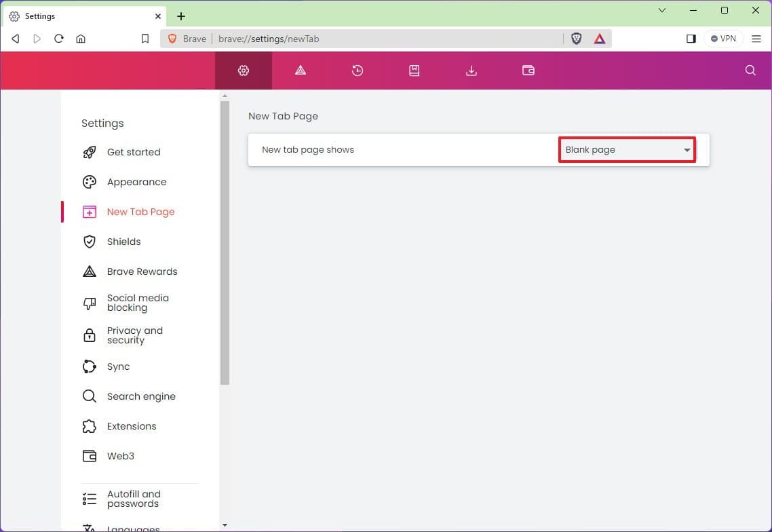
Task: Open the Brave Rewards panel icon in toolbar
Action: point(300,70)
